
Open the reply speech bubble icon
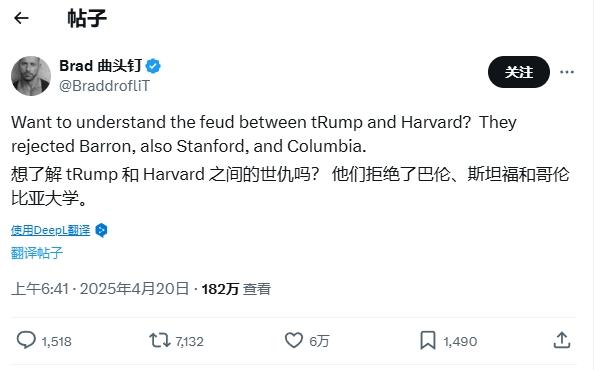pos(26,340)
